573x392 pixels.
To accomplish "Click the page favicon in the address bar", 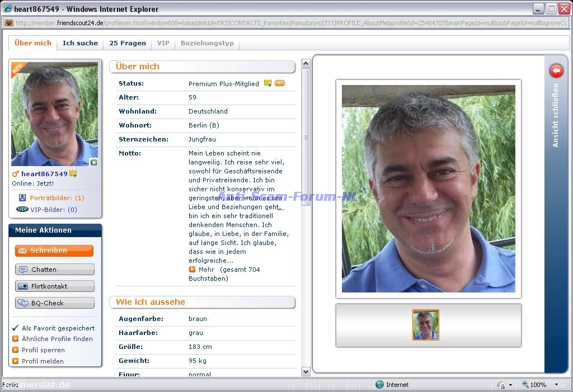I will [x=9, y=23].
